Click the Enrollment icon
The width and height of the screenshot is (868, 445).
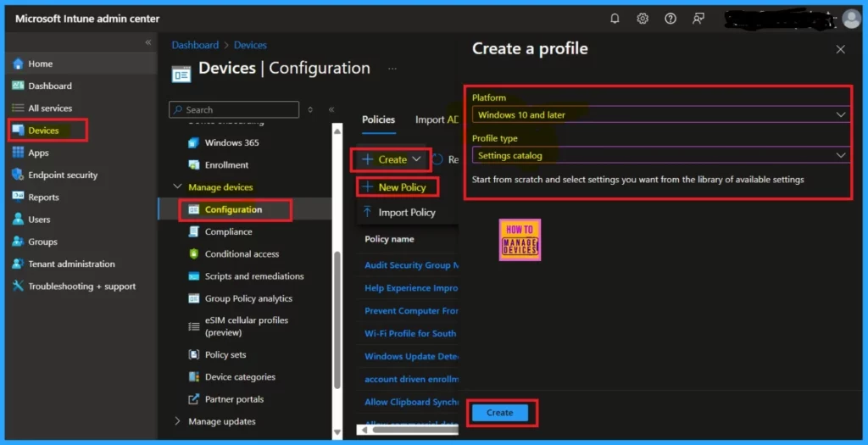click(194, 165)
